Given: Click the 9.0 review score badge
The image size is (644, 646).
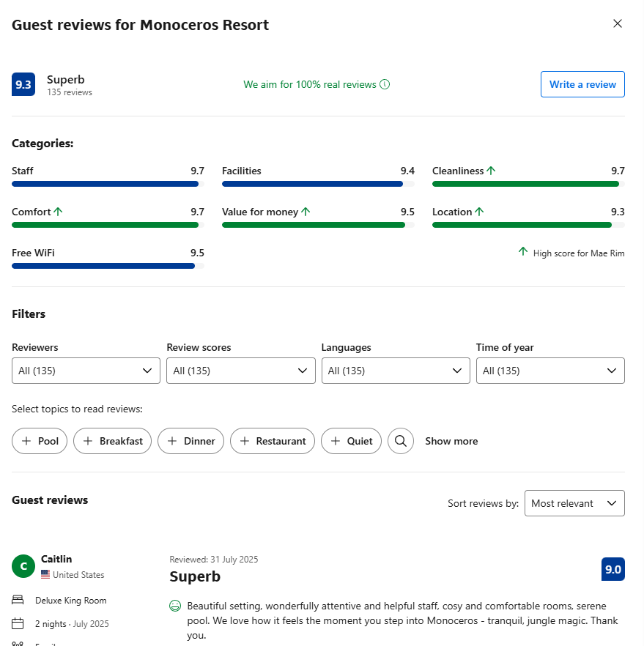Looking at the screenshot, I should (x=612, y=569).
